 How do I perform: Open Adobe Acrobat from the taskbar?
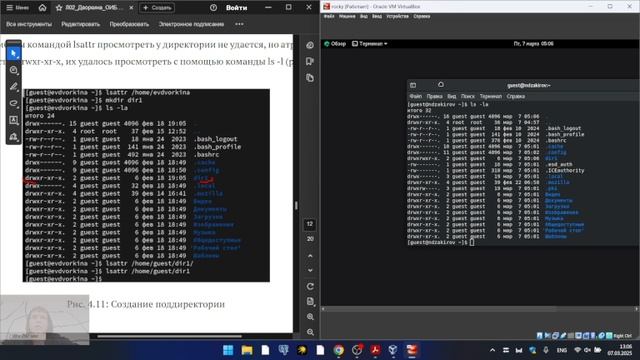[375, 350]
